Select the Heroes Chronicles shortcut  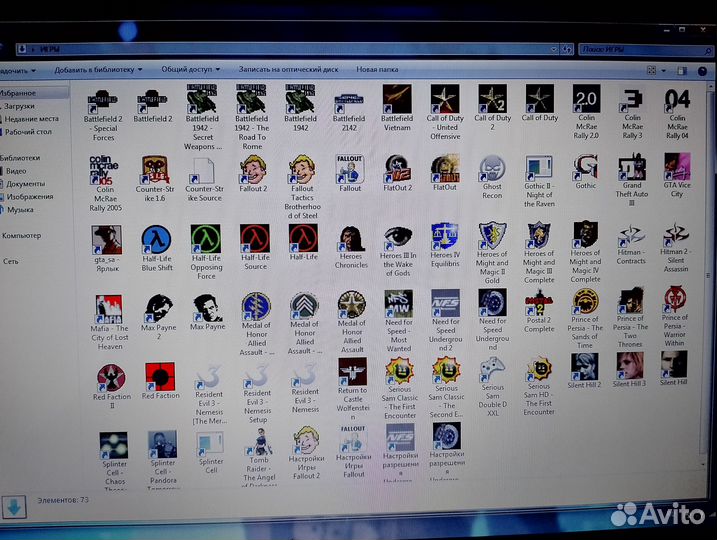pos(351,247)
